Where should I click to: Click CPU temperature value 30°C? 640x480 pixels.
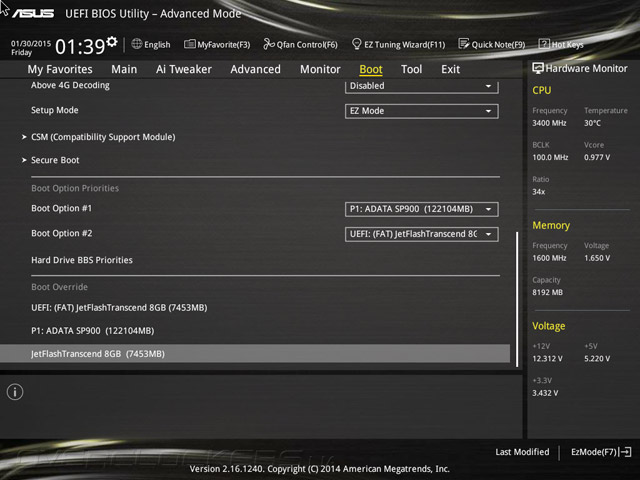tap(592, 123)
